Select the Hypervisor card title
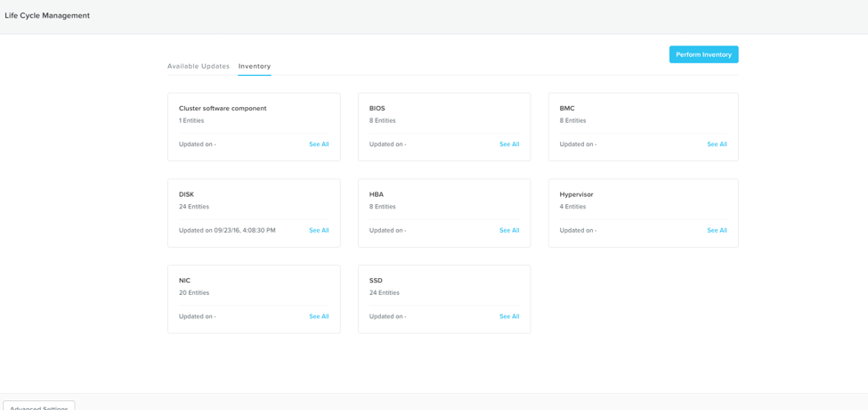 [x=576, y=194]
